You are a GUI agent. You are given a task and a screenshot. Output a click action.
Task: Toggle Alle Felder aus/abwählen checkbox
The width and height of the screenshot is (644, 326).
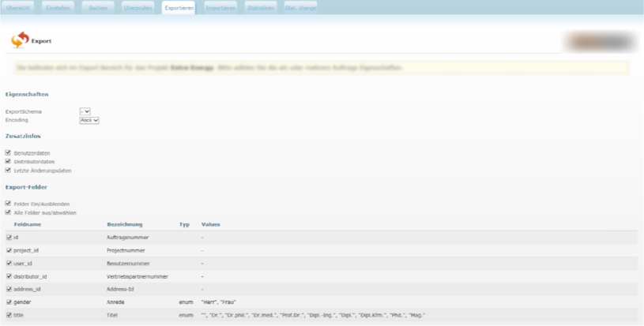(x=8, y=212)
